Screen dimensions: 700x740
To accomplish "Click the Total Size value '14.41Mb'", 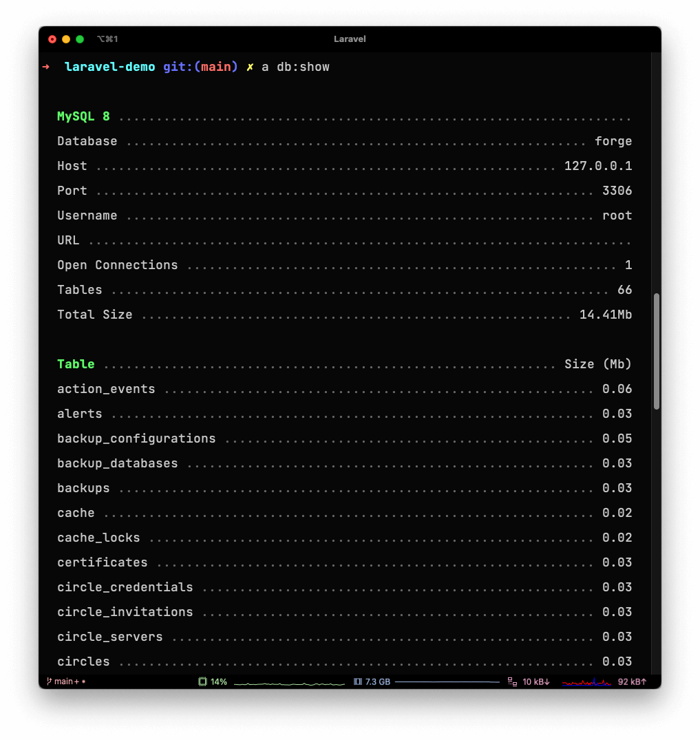I will (x=606, y=315).
